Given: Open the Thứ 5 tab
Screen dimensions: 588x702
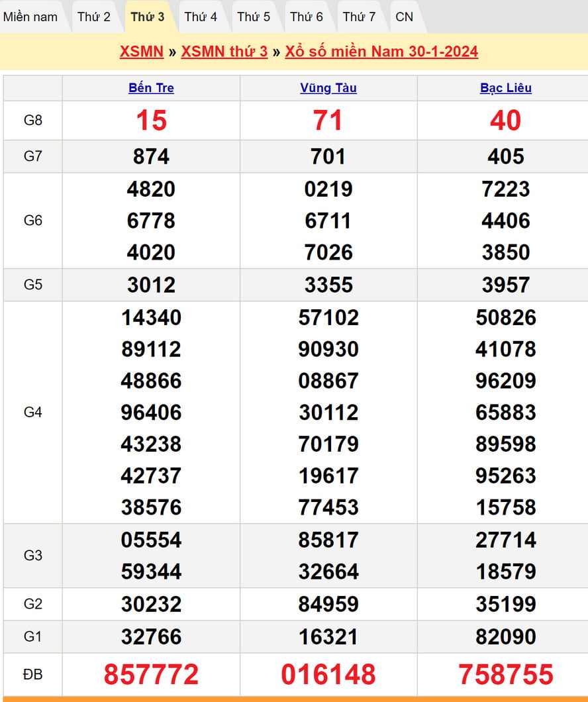Looking at the screenshot, I should click(254, 17).
